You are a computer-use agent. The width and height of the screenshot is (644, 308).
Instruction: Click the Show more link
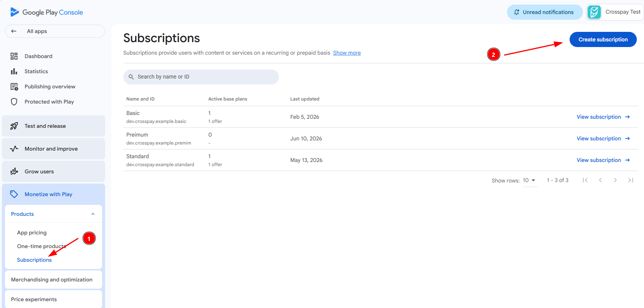pos(347,53)
